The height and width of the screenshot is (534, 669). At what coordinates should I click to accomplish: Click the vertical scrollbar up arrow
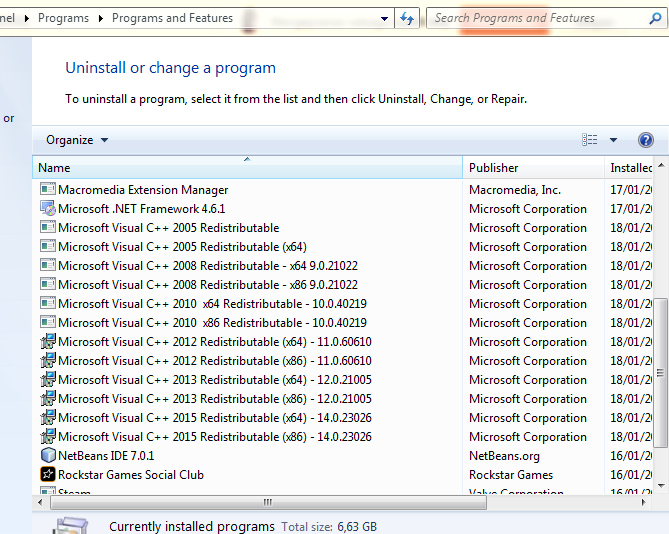click(x=661, y=165)
